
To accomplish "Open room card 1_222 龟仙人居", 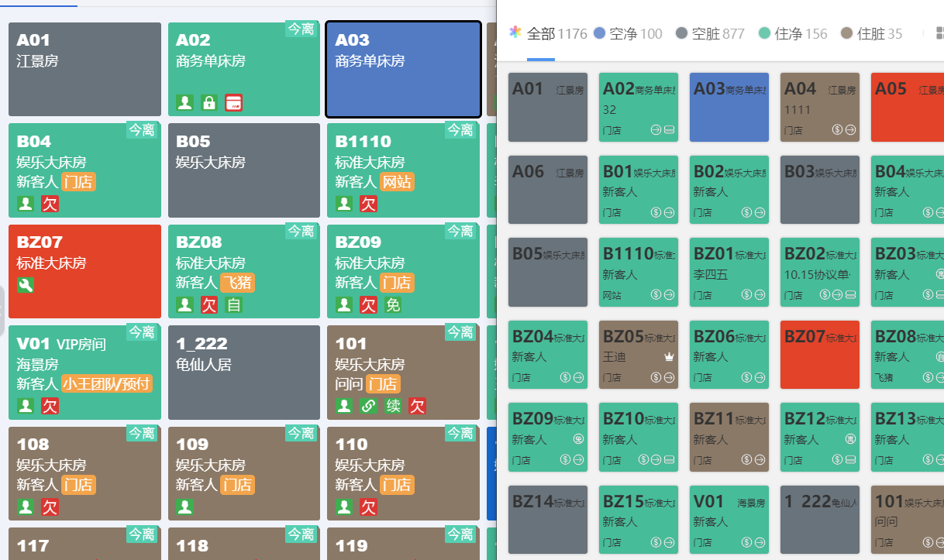I will 244,373.
